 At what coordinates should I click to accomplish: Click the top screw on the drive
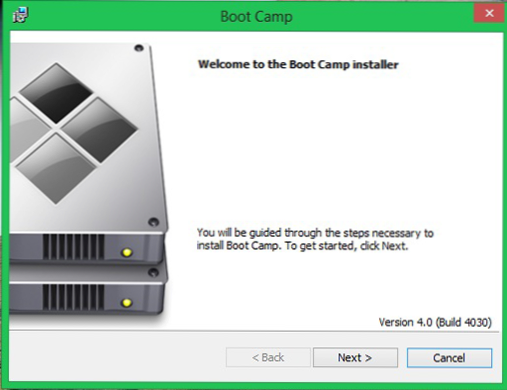click(x=139, y=48)
